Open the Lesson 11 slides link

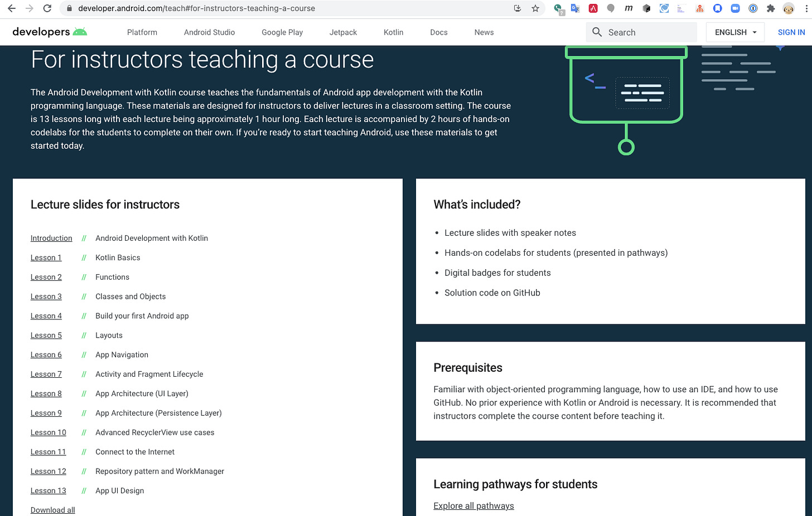(49, 452)
